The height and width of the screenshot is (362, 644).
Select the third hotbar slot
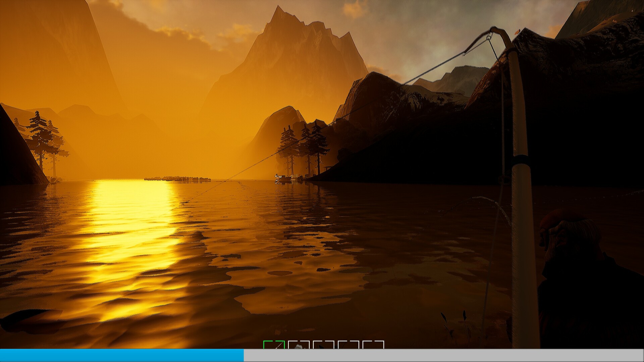pos(324,345)
